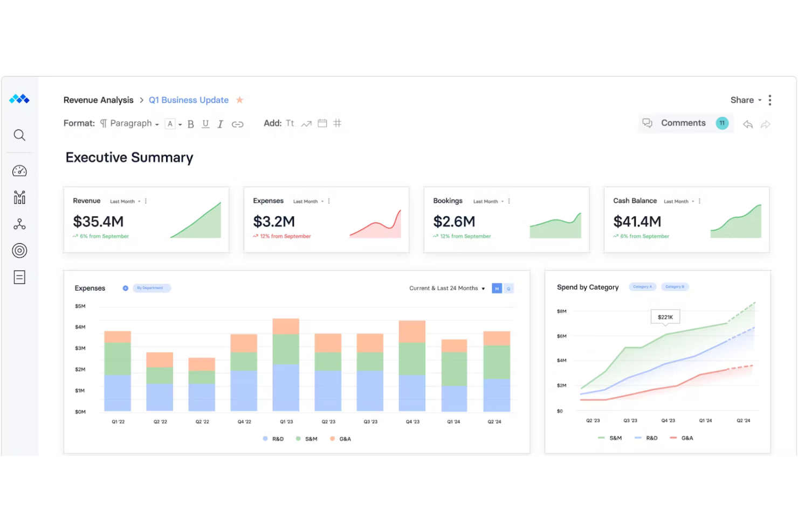The height and width of the screenshot is (532, 798).
Task: Open the Comments panel
Action: (685, 123)
